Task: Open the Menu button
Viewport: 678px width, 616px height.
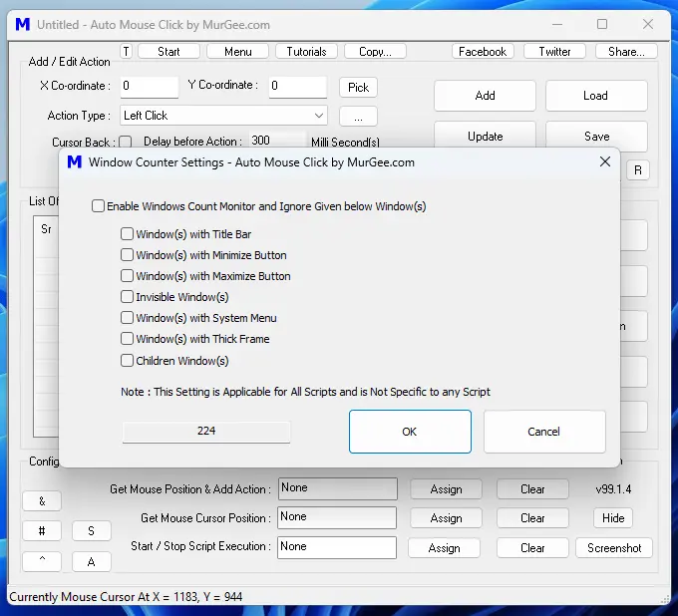Action: tap(238, 52)
